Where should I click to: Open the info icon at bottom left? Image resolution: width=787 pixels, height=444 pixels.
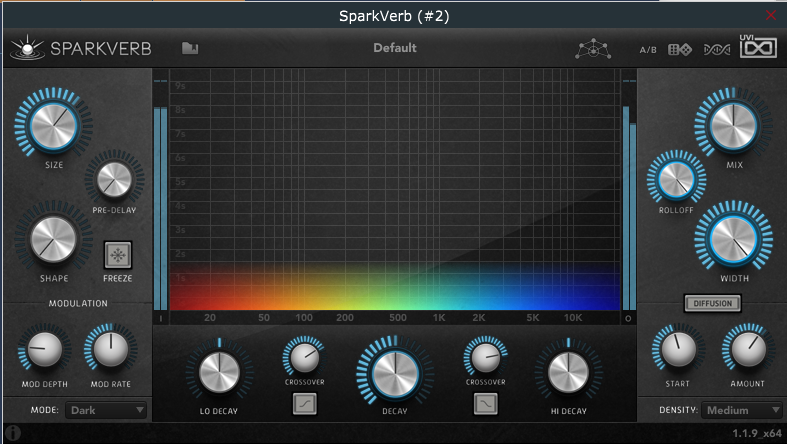pos(13,432)
